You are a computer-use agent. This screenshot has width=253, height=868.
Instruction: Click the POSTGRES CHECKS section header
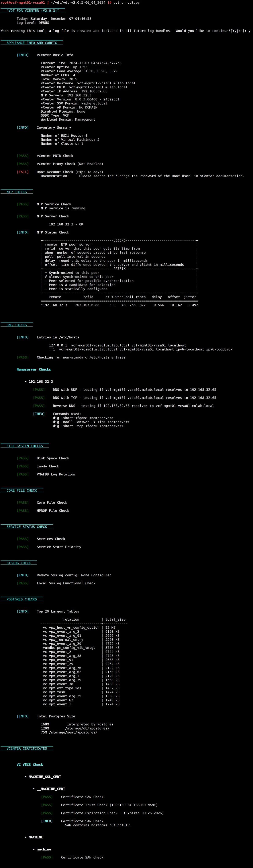22,599
